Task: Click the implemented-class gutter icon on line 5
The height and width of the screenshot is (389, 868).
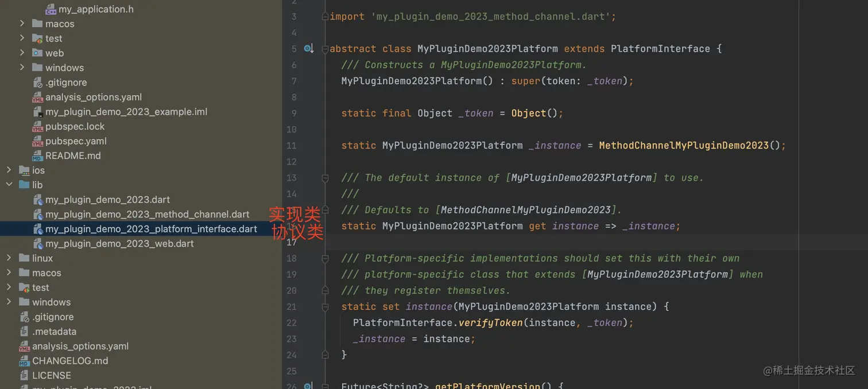Action: (308, 49)
